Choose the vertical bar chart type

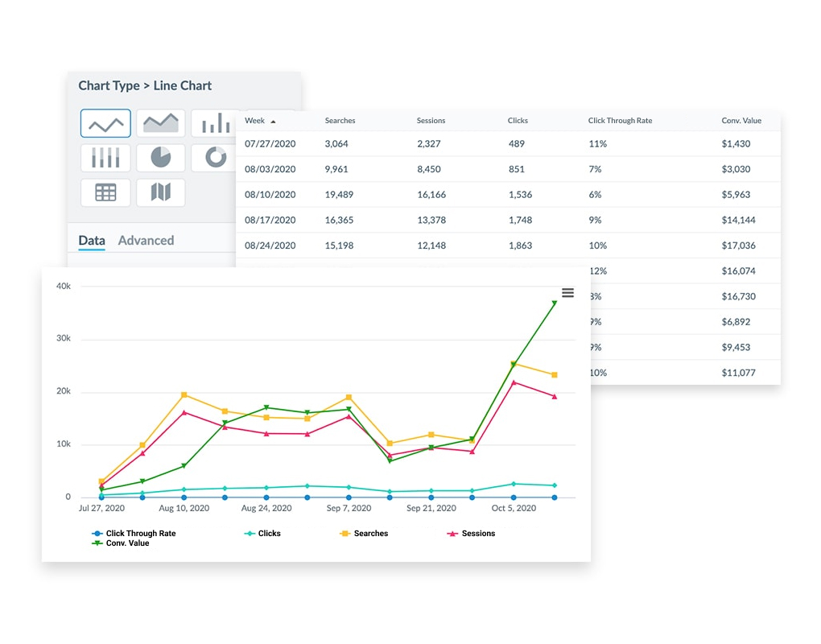tap(214, 122)
